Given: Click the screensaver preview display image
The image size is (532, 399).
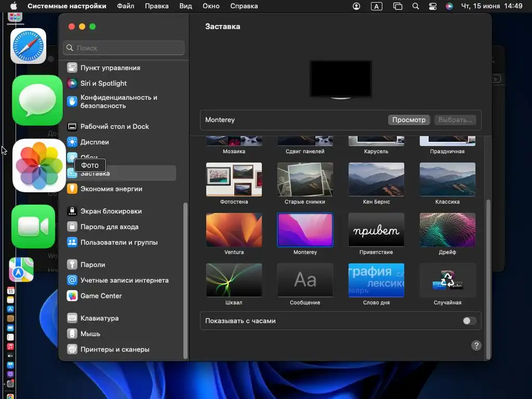Looking at the screenshot, I should tap(341, 79).
